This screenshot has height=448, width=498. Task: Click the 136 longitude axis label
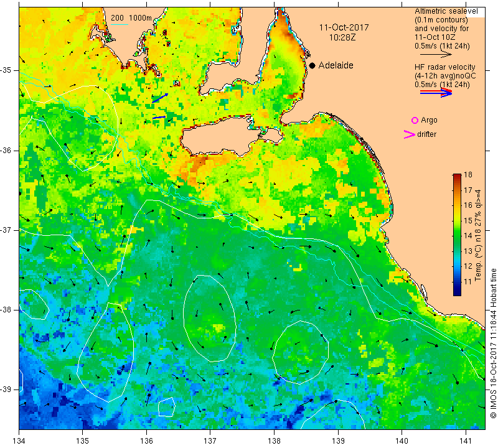coord(146,441)
